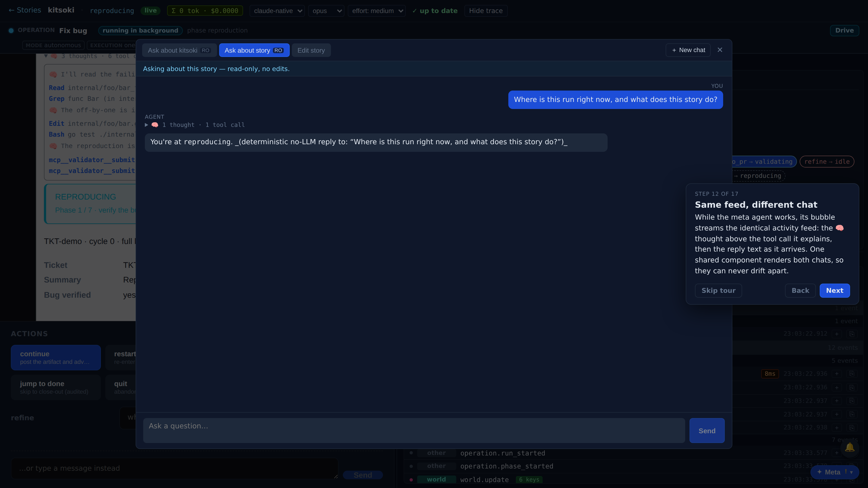Click the refine → idle transition chip
Image resolution: width=868 pixels, height=488 pixels.
tap(827, 162)
